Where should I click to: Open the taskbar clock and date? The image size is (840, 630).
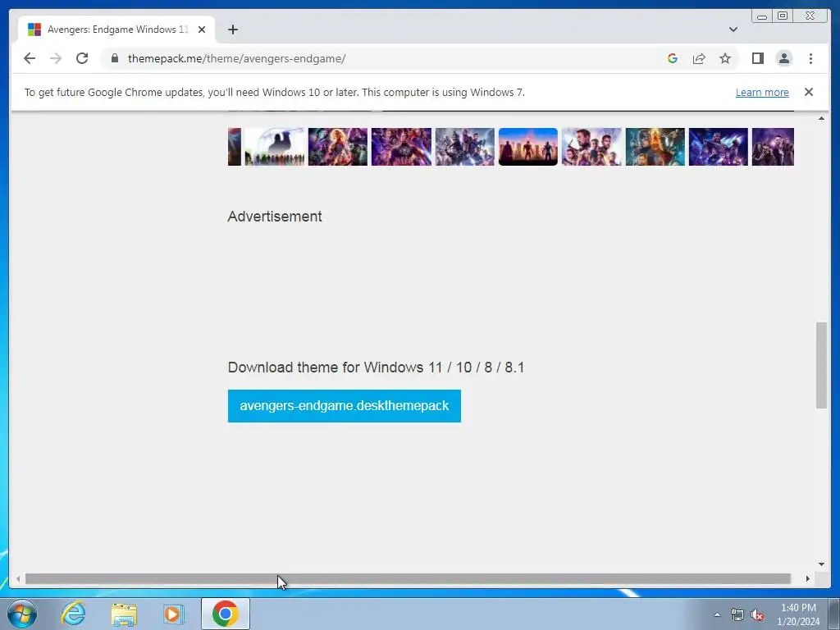[x=798, y=614]
